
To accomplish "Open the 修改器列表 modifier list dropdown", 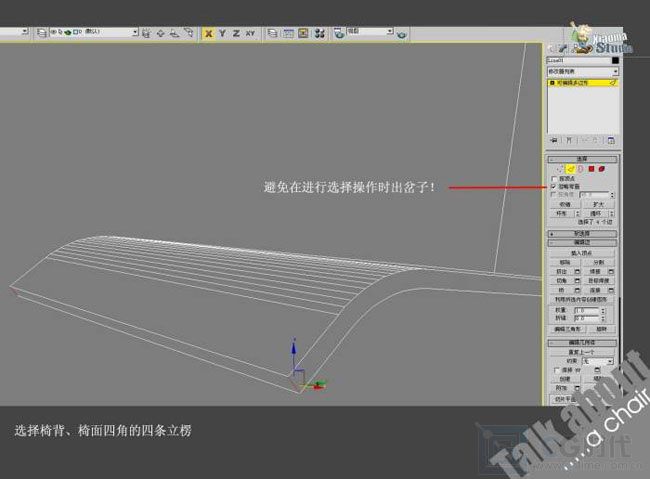I will click(582, 72).
